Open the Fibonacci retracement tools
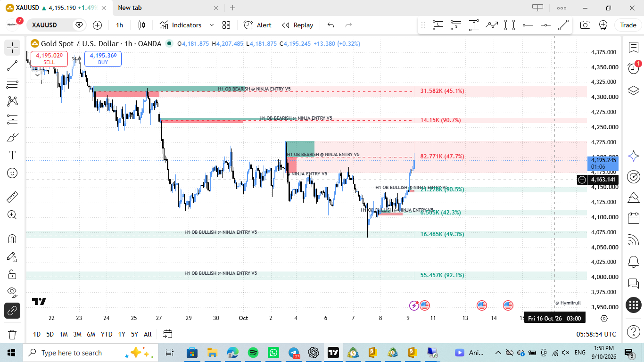Image resolution: width=644 pixels, height=362 pixels. click(12, 83)
